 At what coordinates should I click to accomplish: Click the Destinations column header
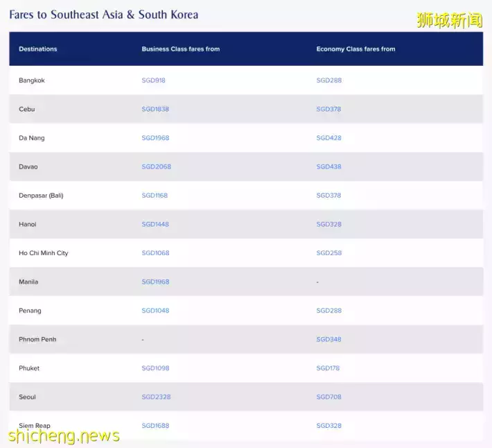(38, 49)
